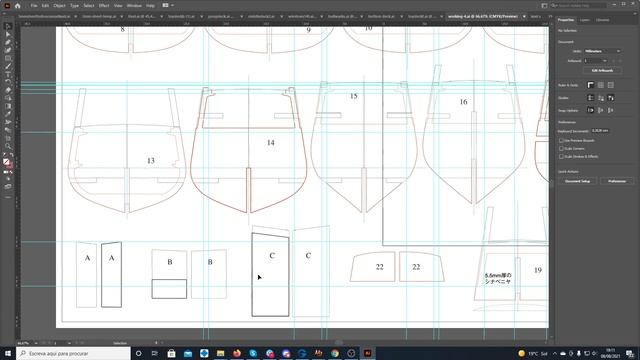Select the Type tool
Image resolution: width=640 pixels, height=360 pixels.
click(8, 74)
